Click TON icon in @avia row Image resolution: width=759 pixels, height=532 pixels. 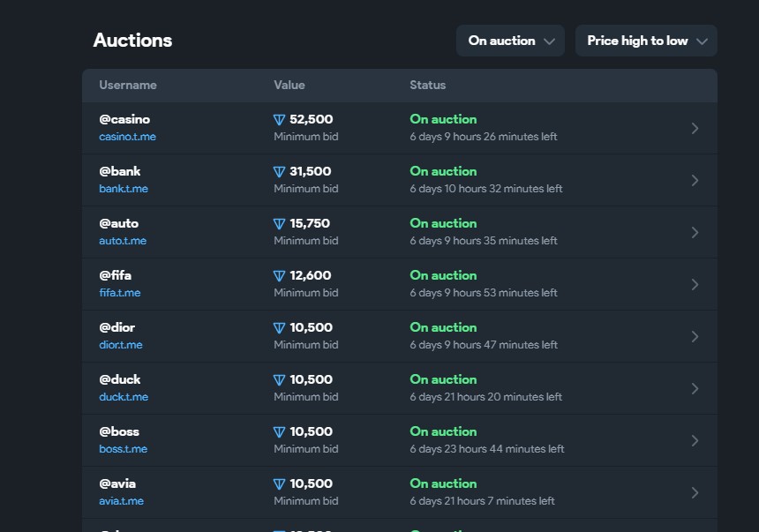coord(280,484)
